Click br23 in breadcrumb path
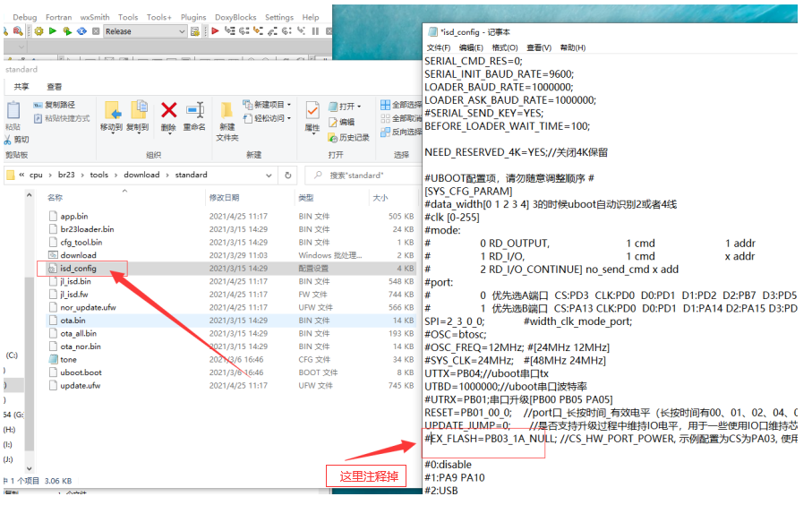This screenshot has height=505, width=812. (x=66, y=175)
